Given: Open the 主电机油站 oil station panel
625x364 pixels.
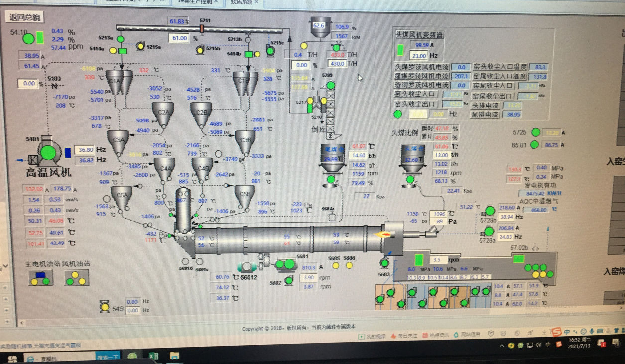Looking at the screenshot, I should [41, 278].
